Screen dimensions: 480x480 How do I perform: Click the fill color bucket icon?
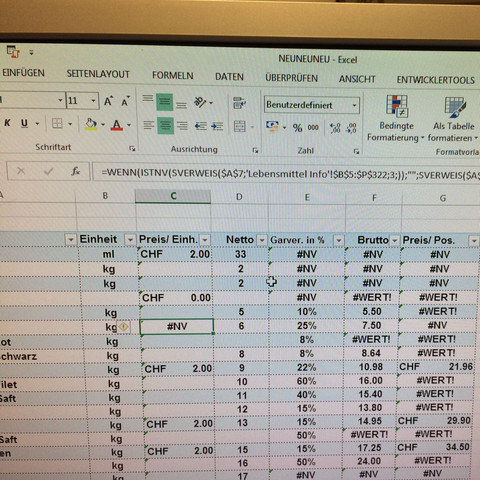coord(91,124)
